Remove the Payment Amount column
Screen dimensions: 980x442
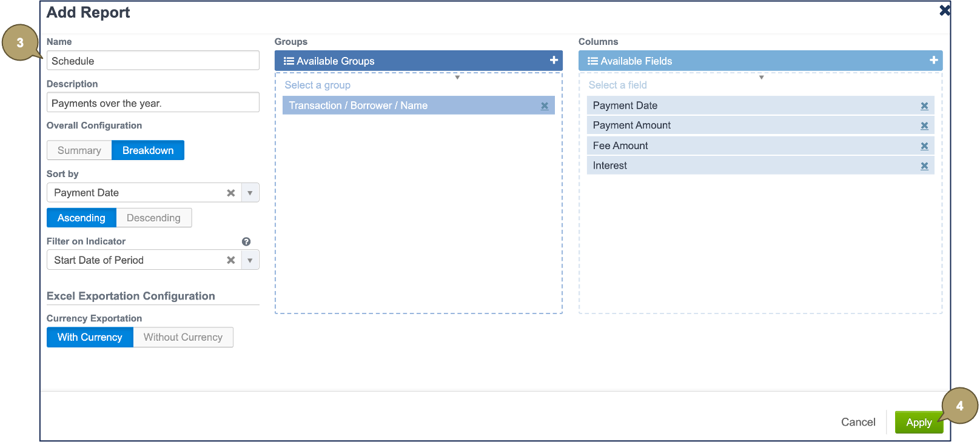(924, 126)
